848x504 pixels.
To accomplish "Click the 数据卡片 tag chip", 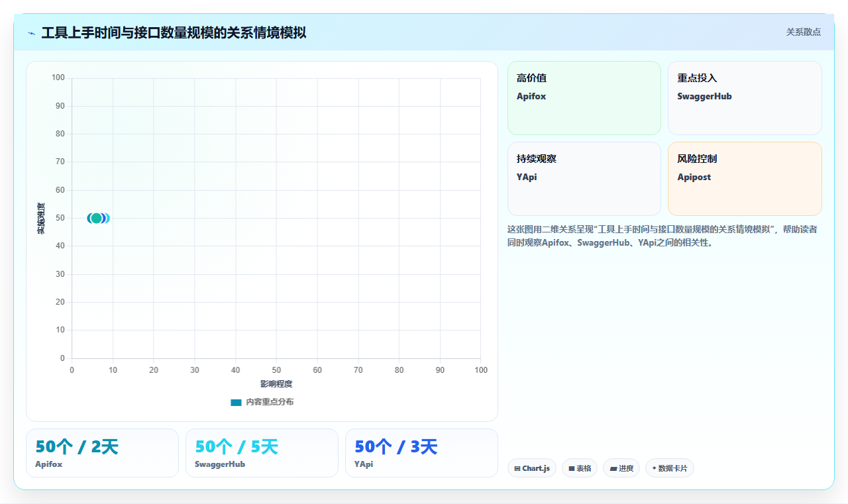I will [669, 468].
